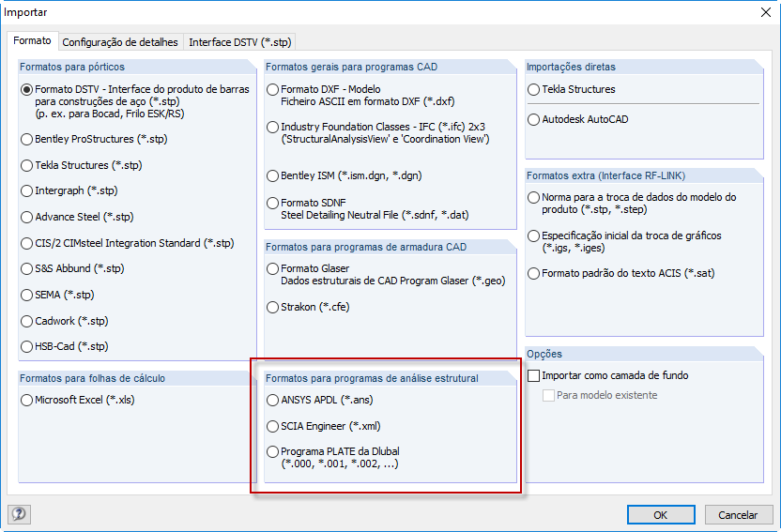The width and height of the screenshot is (781, 532).
Task: Choose Bentley ProStructures (*.stp) format
Action: coord(26,140)
